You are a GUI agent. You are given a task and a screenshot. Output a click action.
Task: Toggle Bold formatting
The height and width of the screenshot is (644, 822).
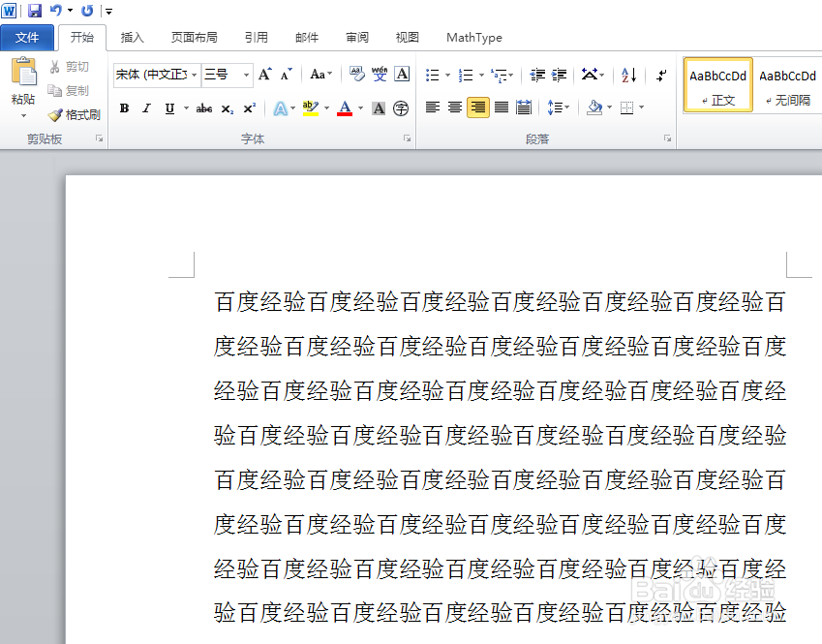coord(124,108)
